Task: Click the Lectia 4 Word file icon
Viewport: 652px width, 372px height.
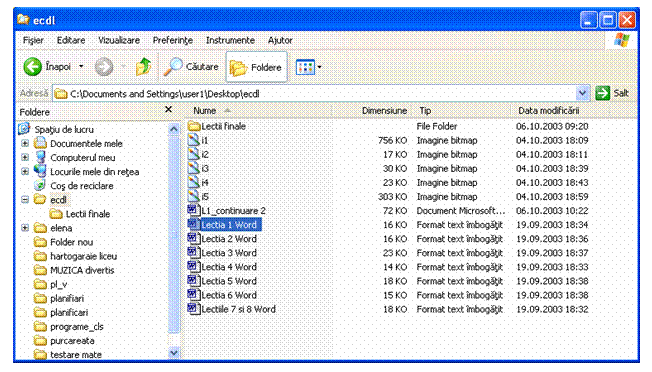Action: click(194, 267)
